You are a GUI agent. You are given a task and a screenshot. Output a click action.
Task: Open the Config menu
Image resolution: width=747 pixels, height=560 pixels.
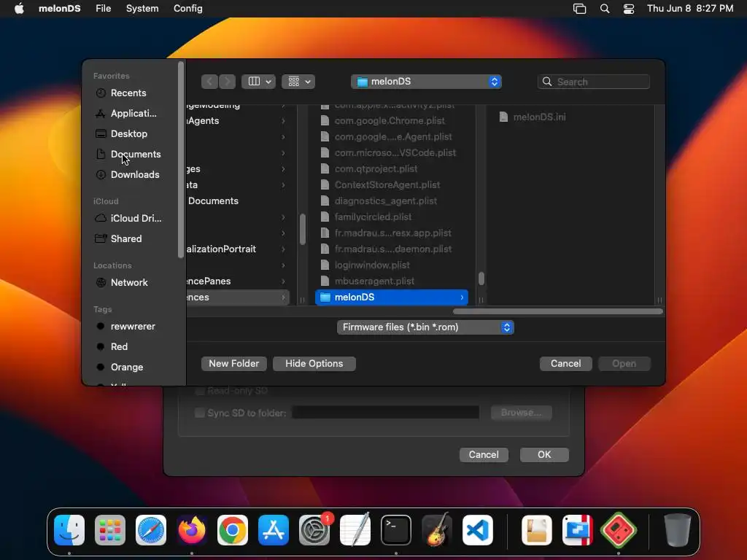(x=187, y=9)
